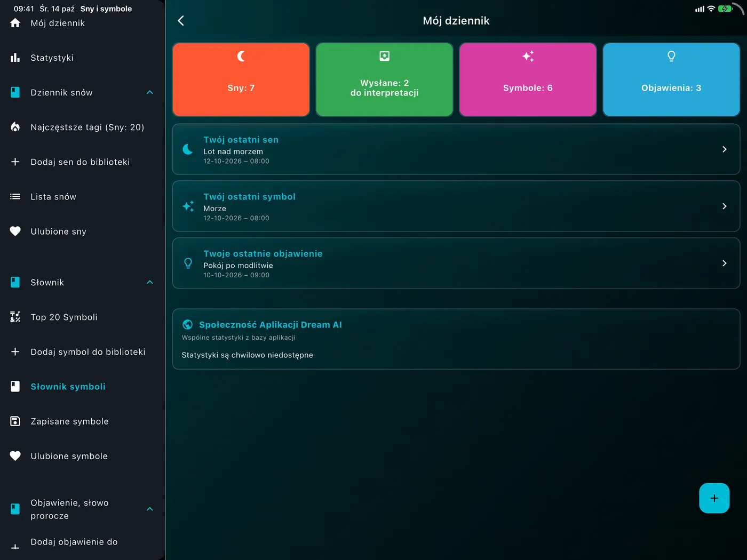The width and height of the screenshot is (747, 560).
Task: Click Dodaj symbol do biblioteki label
Action: [x=88, y=352]
